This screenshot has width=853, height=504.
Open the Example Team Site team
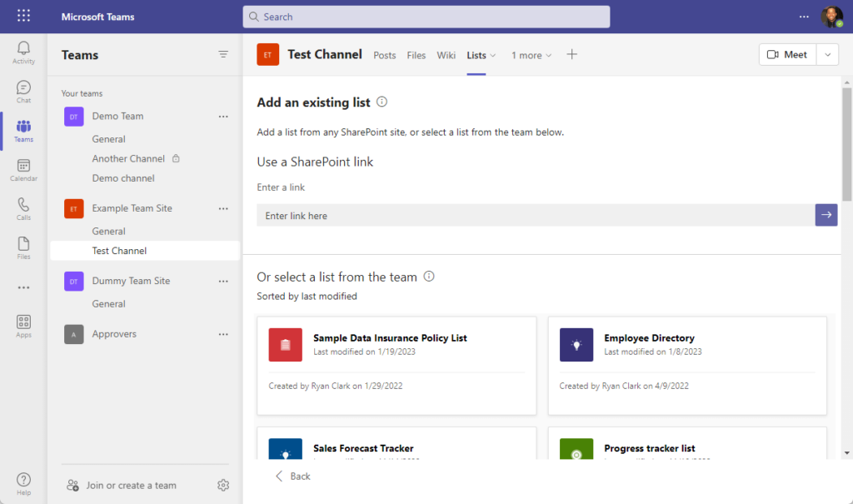[132, 208]
